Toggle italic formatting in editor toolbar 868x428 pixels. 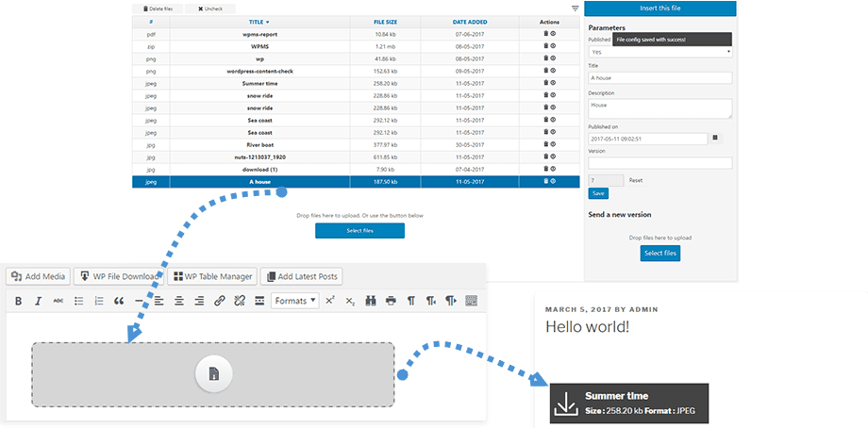pos(38,301)
